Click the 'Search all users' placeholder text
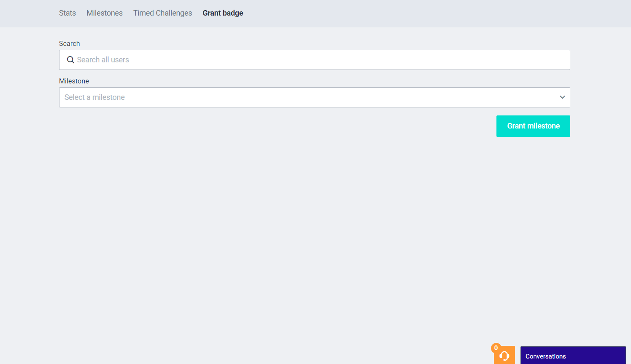The width and height of the screenshot is (631, 364). pos(103,60)
